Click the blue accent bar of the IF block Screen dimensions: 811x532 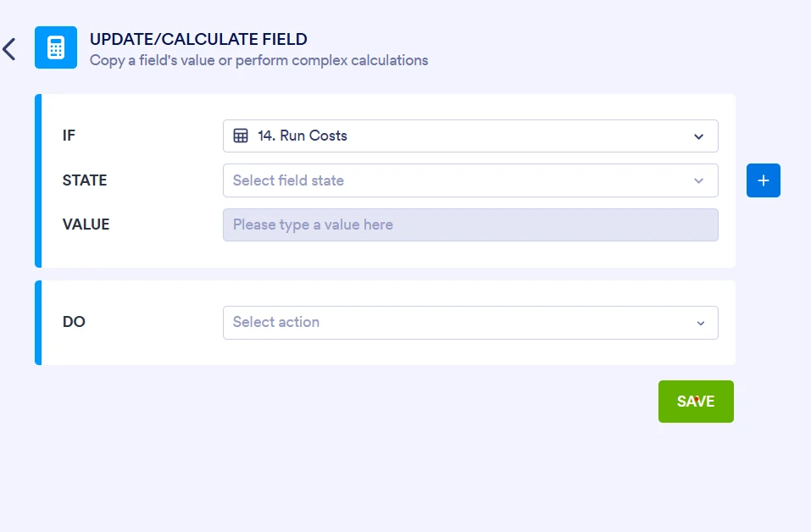tap(37, 180)
